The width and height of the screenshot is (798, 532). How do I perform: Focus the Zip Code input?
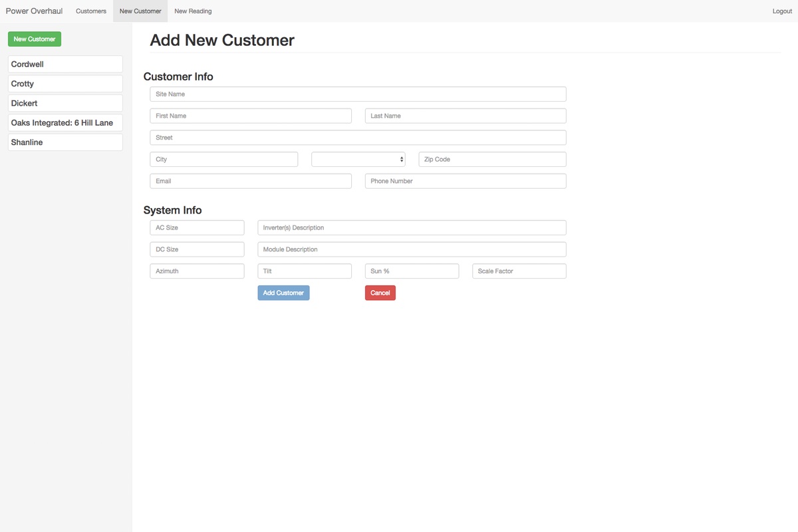pos(492,160)
